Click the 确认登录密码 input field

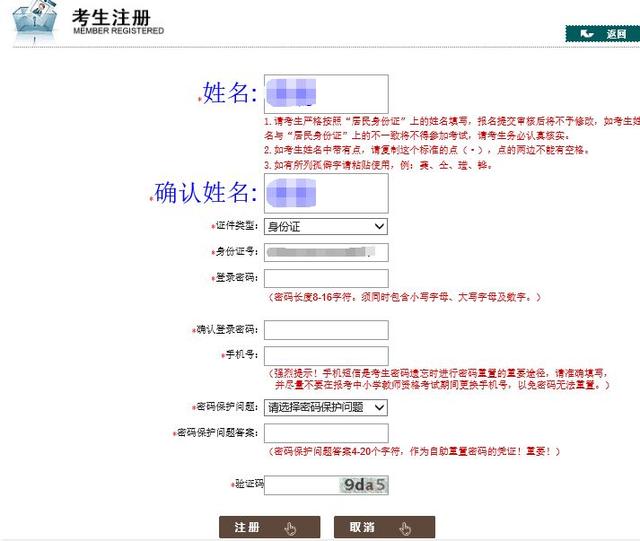tap(326, 330)
